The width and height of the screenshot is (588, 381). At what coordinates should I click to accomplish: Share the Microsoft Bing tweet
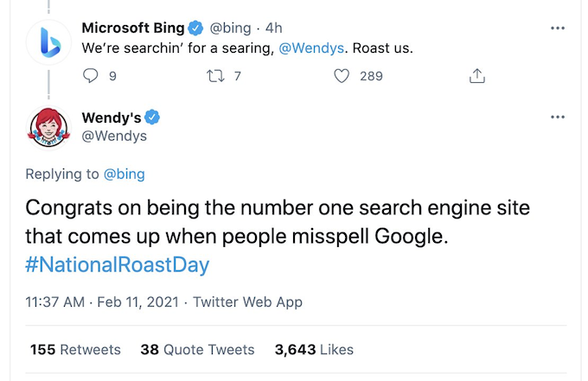(x=476, y=77)
